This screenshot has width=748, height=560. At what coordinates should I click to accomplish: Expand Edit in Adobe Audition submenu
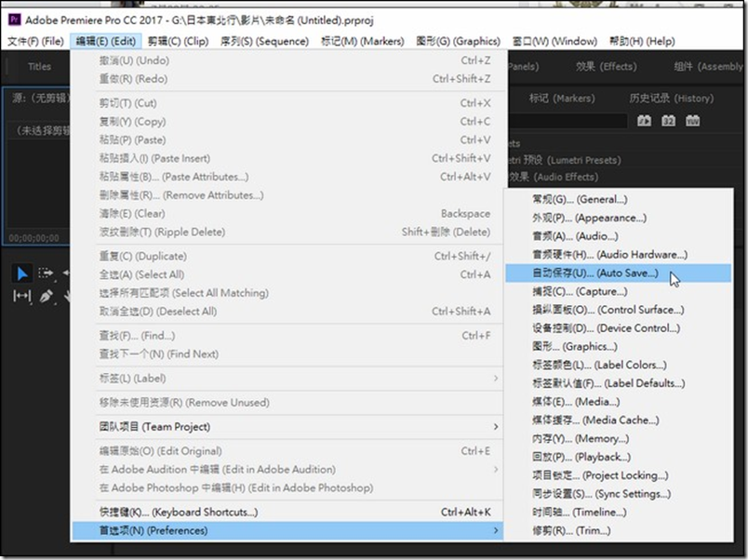[287, 470]
